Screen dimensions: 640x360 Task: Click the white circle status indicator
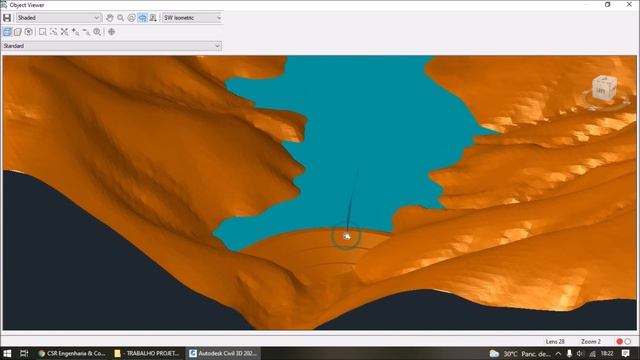(628, 341)
